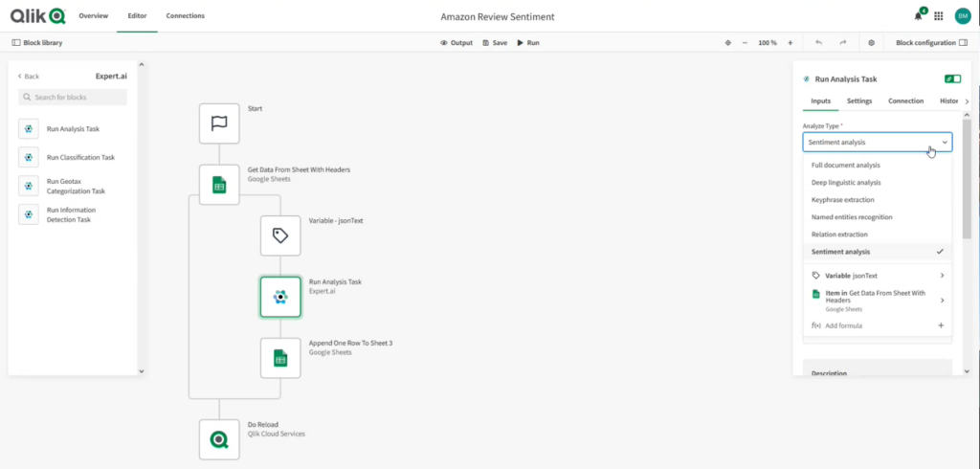Viewport: 980px width, 469px height.
Task: Select the Run Analysis Task canvas block
Action: [280, 297]
